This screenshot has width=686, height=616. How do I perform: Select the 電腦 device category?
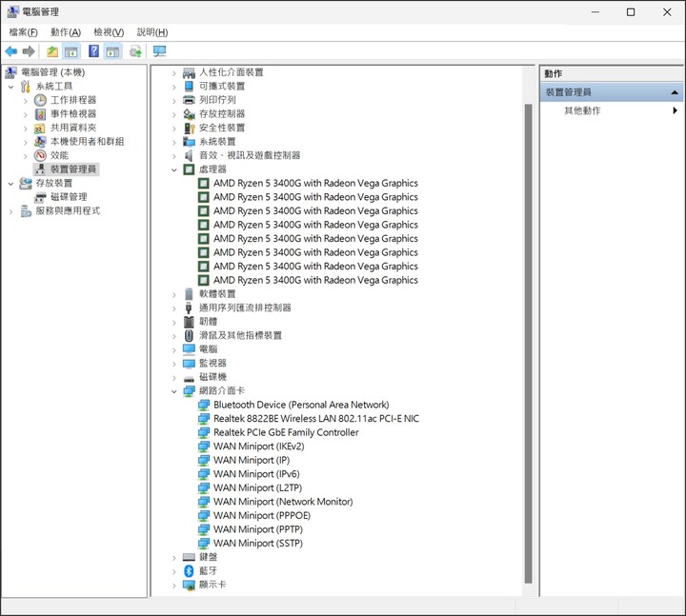point(209,349)
